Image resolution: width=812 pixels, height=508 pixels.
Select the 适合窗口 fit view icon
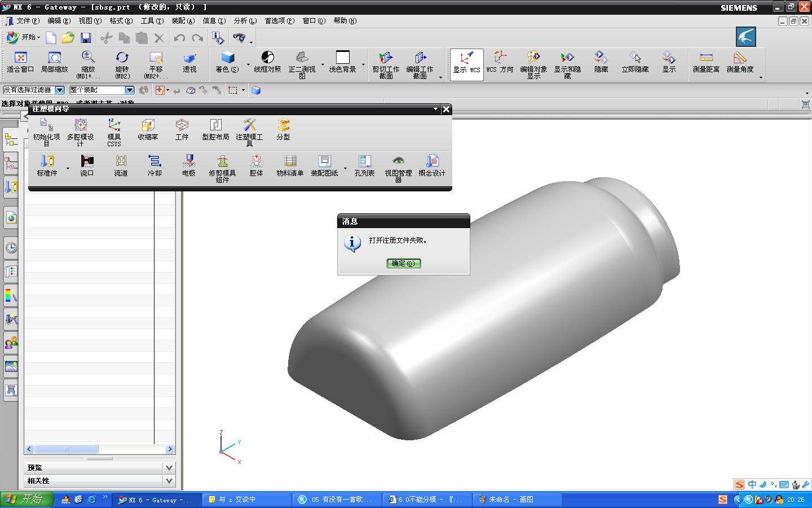coord(21,62)
